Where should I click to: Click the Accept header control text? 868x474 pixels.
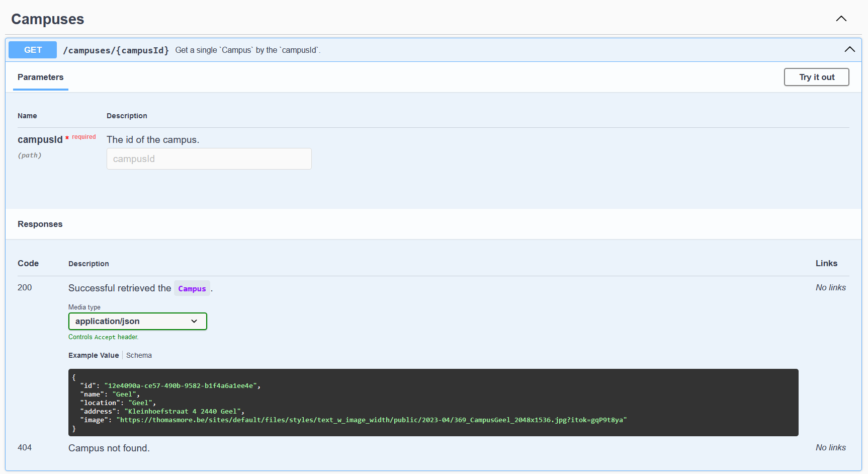pos(103,337)
